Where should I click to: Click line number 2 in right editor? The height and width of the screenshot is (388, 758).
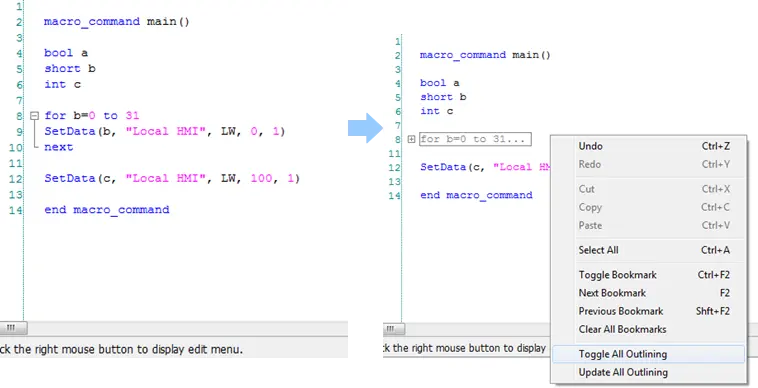pos(397,56)
